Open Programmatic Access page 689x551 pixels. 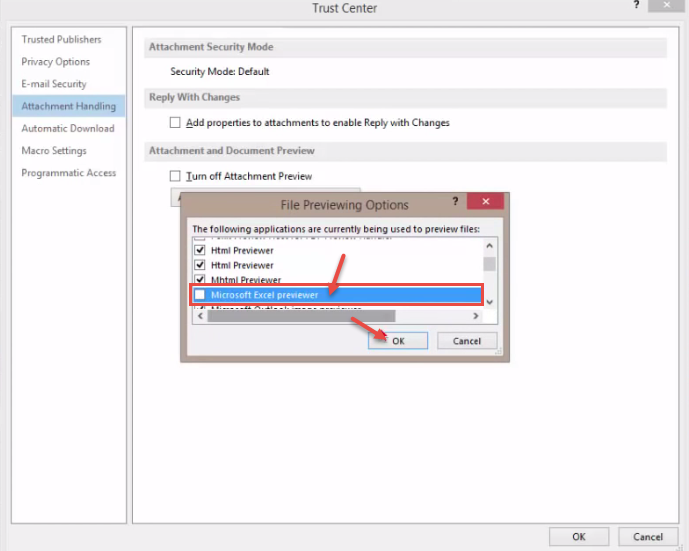point(69,173)
